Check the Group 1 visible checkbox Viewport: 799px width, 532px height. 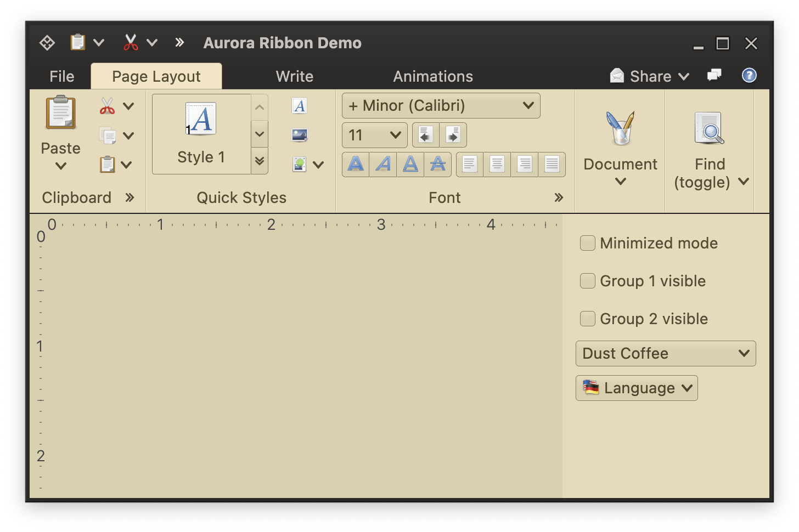point(588,281)
